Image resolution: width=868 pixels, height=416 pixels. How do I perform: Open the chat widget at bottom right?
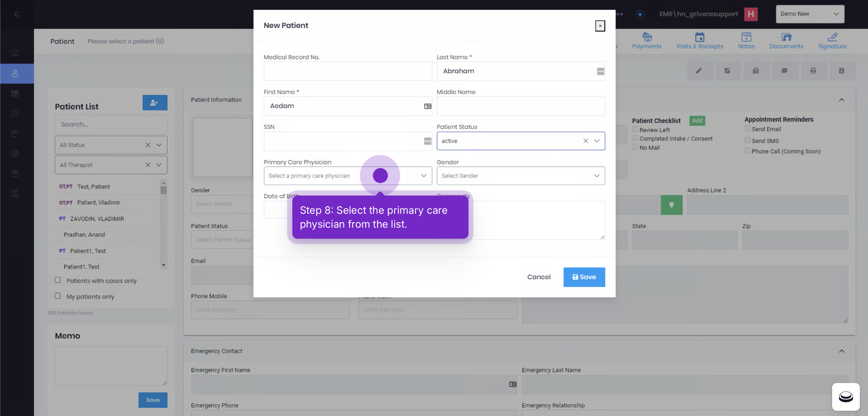click(845, 397)
